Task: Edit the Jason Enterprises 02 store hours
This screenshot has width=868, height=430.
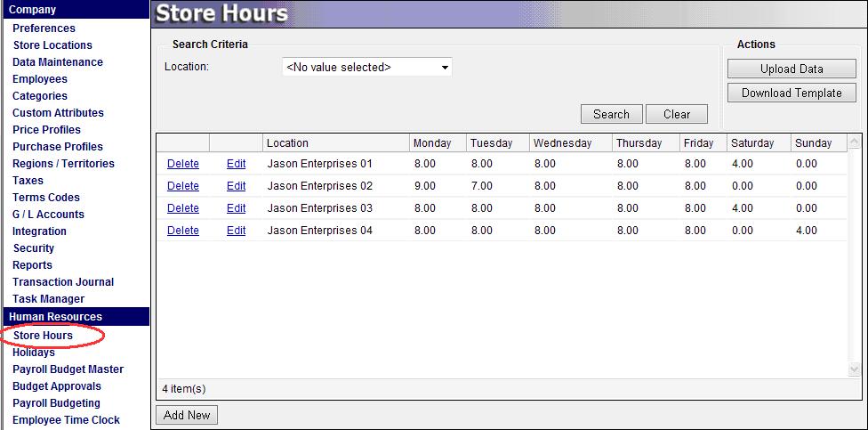Action: pyautogui.click(x=236, y=186)
